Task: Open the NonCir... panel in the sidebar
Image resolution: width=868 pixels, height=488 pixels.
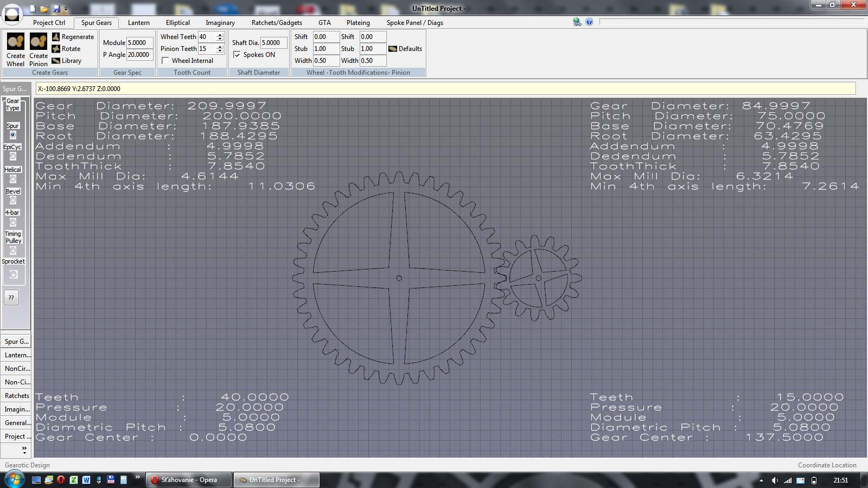Action: [x=17, y=369]
